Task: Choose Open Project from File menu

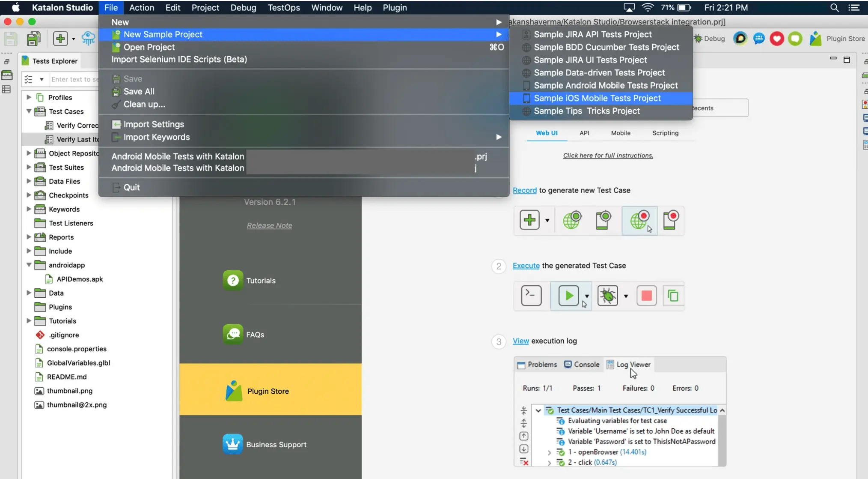Action: coord(149,47)
